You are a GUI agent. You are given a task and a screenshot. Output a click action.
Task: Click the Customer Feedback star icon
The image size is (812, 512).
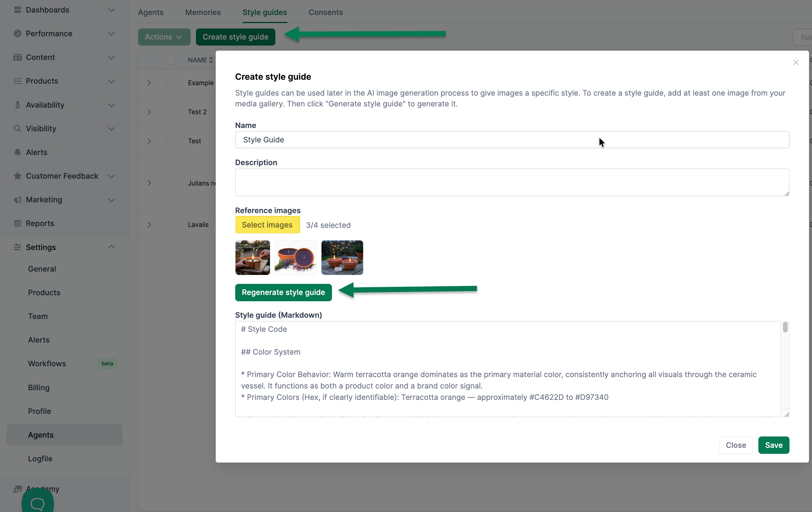(18, 176)
